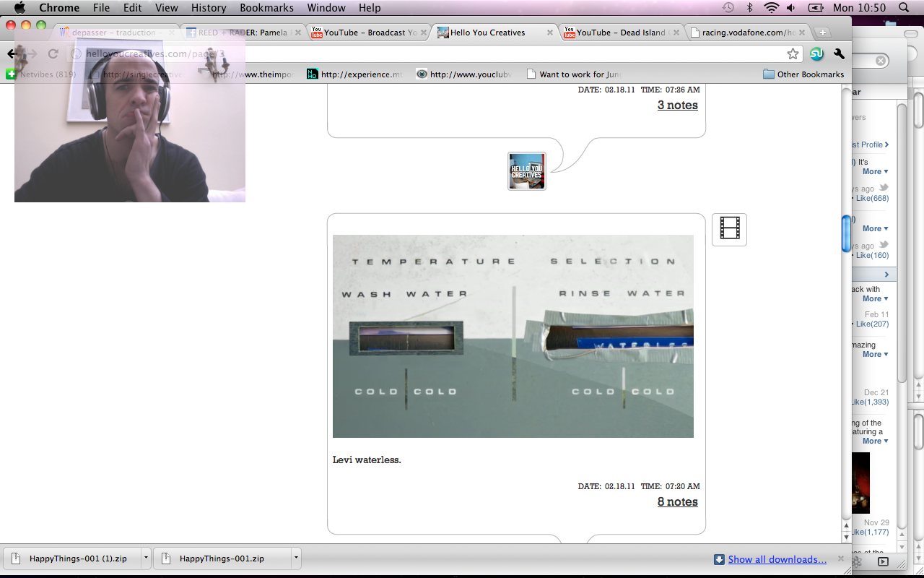
Task: Click Show all downloads link
Action: pos(777,559)
